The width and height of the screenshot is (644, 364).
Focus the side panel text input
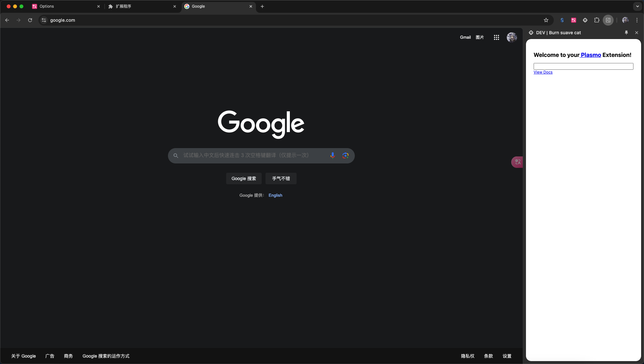point(583,66)
